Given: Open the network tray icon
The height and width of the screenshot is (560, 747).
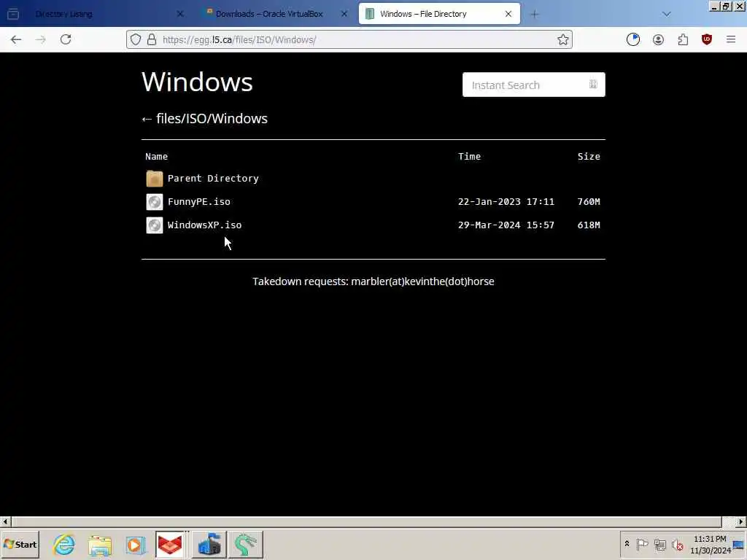Looking at the screenshot, I should 659,544.
